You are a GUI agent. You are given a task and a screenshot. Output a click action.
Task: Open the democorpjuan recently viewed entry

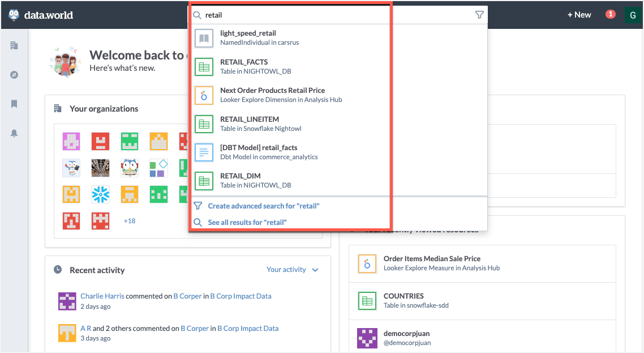[x=482, y=337]
